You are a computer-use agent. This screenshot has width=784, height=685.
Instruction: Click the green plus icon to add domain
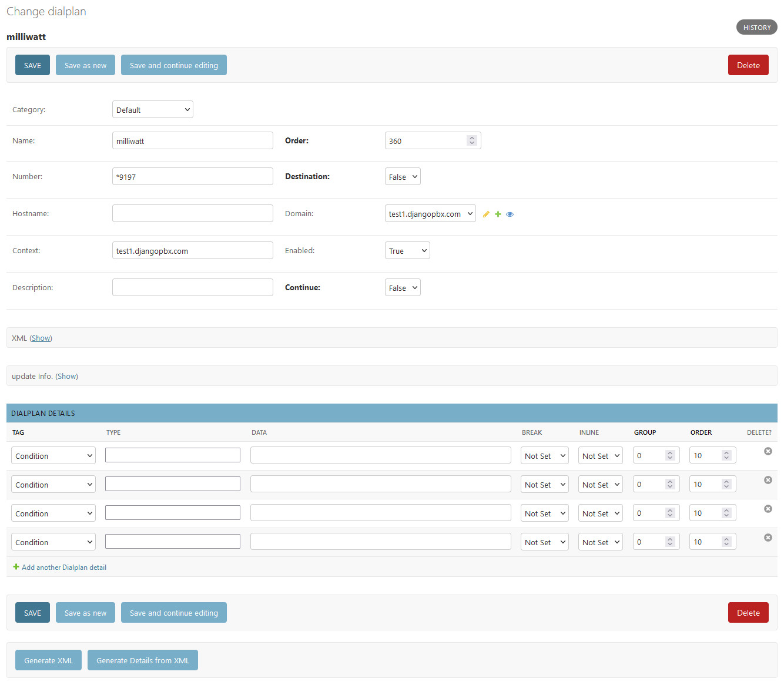(498, 214)
